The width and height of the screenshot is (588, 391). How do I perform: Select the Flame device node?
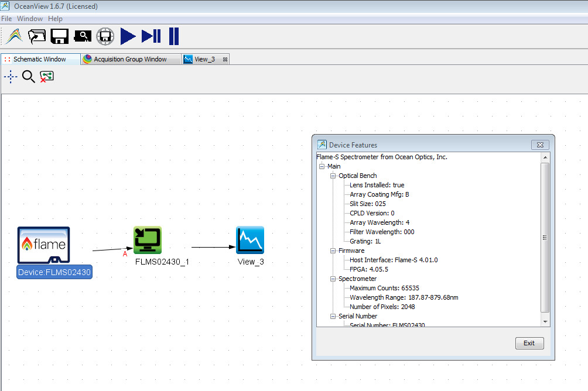pyautogui.click(x=43, y=246)
